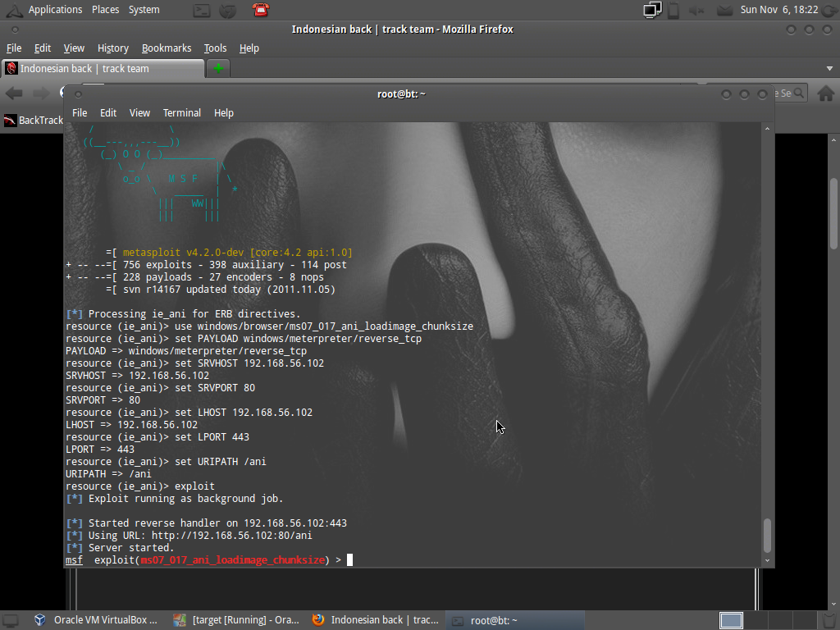Viewport: 840px width, 630px height.
Task: Switch to Indonesian back Firefox taskbar entry
Action: (x=375, y=620)
